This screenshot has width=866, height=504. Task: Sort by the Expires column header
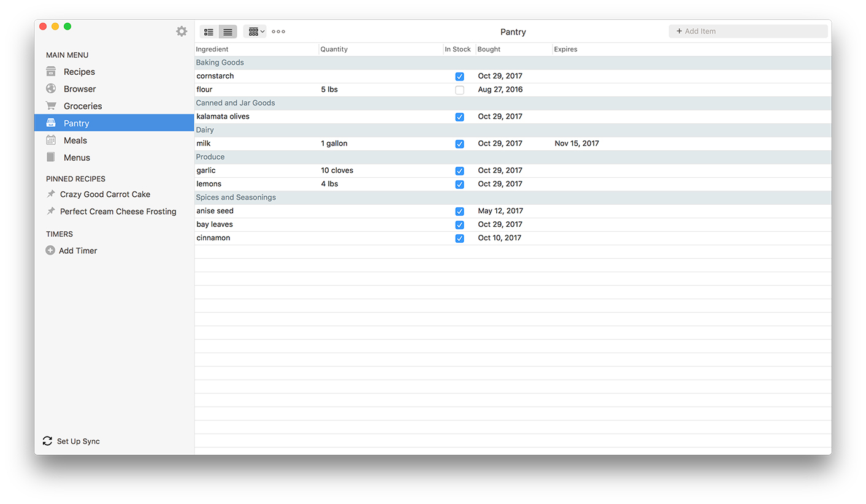coord(565,49)
